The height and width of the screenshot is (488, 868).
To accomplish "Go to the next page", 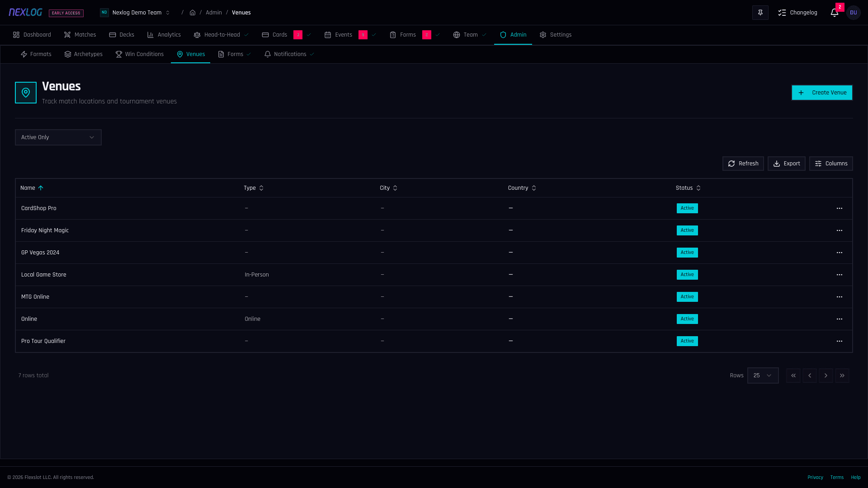I will [x=826, y=375].
